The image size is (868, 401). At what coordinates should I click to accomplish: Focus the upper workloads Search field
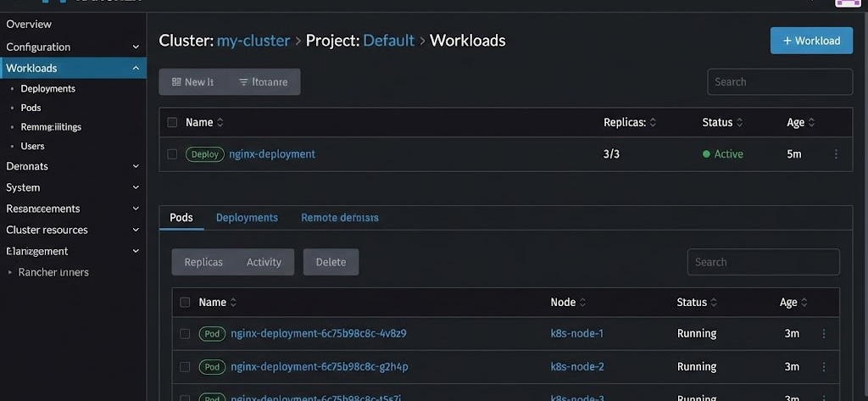tap(779, 82)
